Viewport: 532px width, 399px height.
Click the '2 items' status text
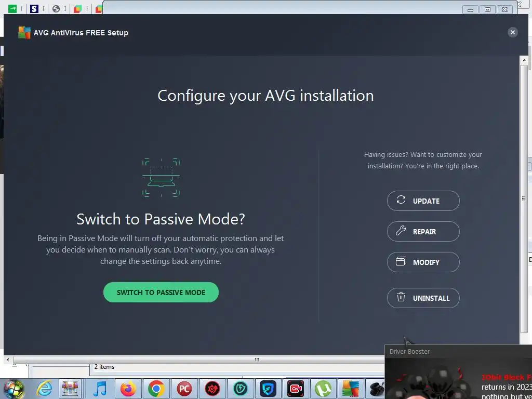tap(104, 367)
